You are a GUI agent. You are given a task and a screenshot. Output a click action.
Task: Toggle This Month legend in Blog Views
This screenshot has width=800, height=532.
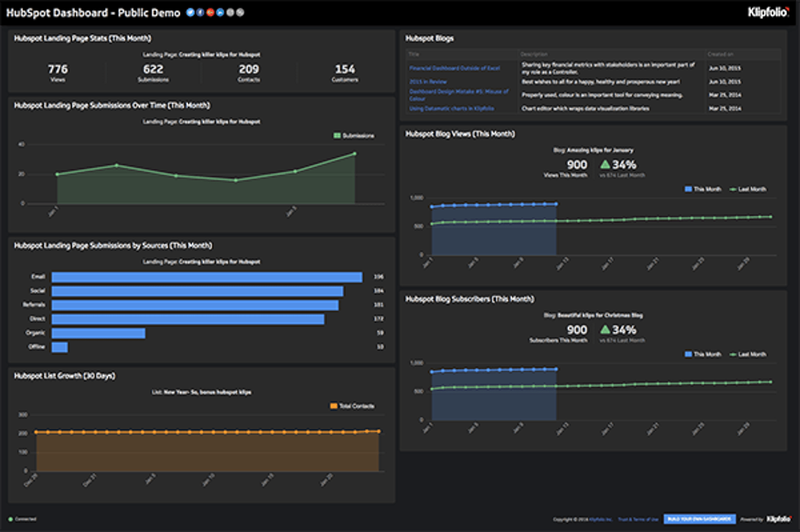[x=703, y=189]
